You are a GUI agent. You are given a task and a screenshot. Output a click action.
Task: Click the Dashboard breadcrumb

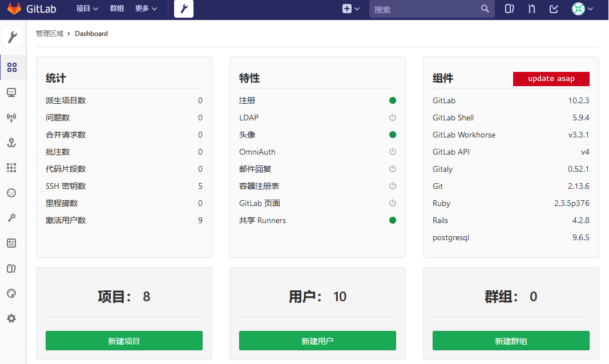[91, 33]
